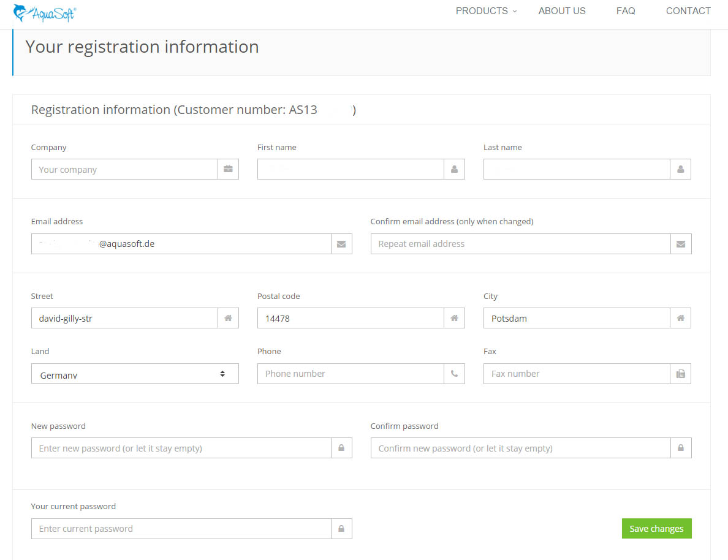Click the Enter current password field
The width and height of the screenshot is (728, 560).
[181, 528]
